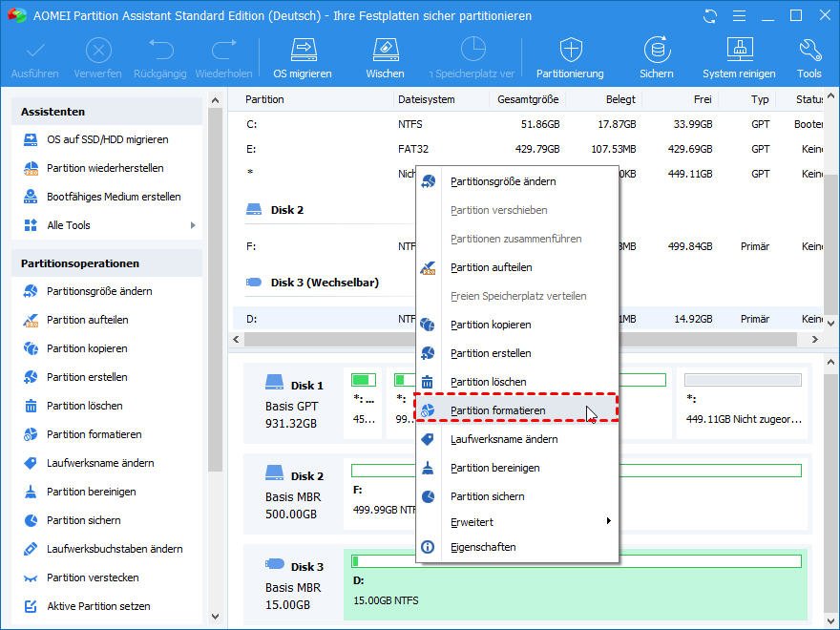This screenshot has width=840, height=630.
Task: Select Disk 3 Basis MBR in disk map
Action: (294, 585)
